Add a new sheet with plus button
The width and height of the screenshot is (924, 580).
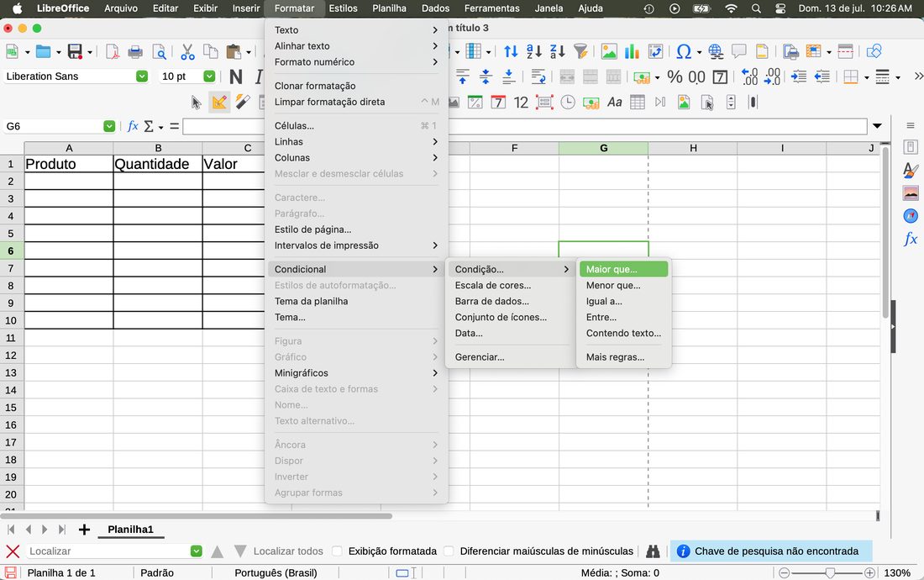[x=84, y=530]
